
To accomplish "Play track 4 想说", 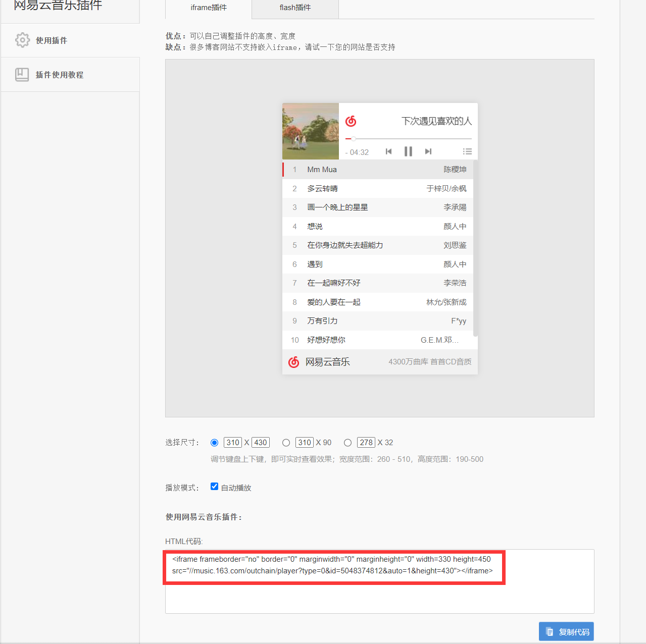I will click(x=378, y=226).
